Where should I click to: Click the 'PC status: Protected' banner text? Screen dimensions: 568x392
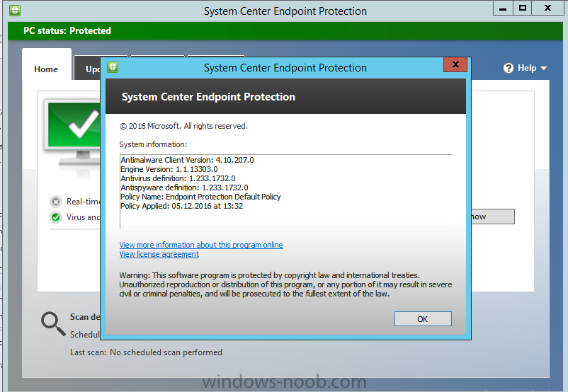tap(67, 30)
